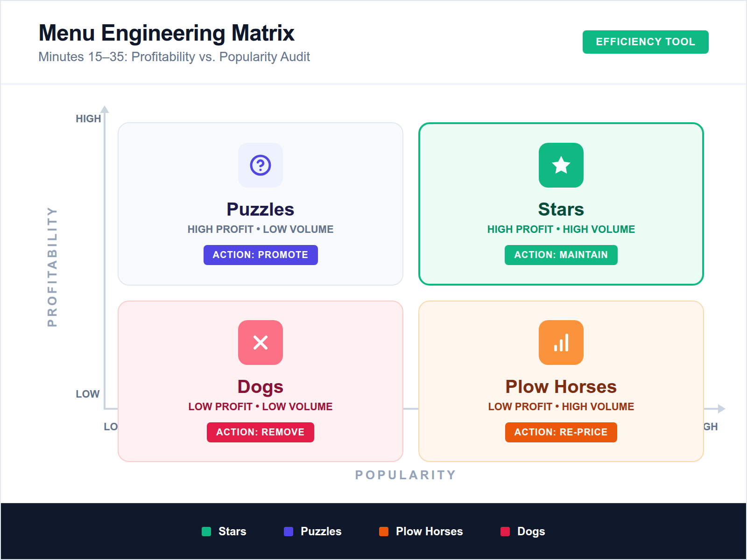Click the ACTION: PROMOTE button
Viewport: 747px width, 560px height.
(260, 255)
